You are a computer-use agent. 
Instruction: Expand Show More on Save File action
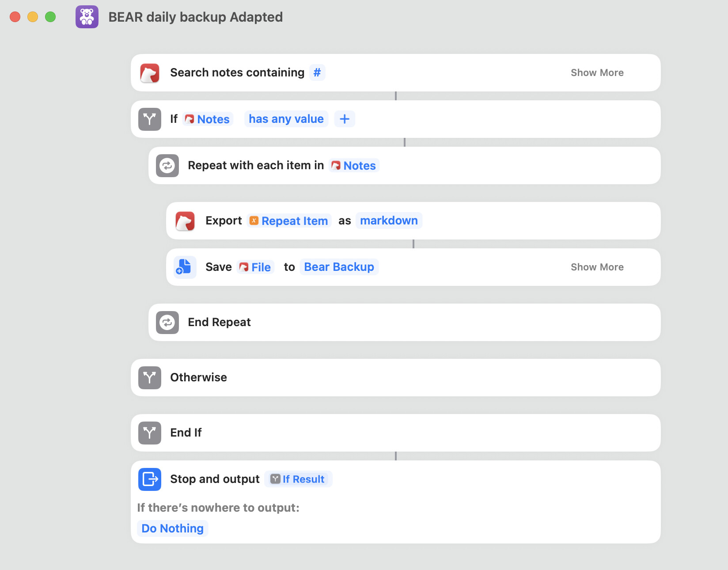tap(597, 267)
